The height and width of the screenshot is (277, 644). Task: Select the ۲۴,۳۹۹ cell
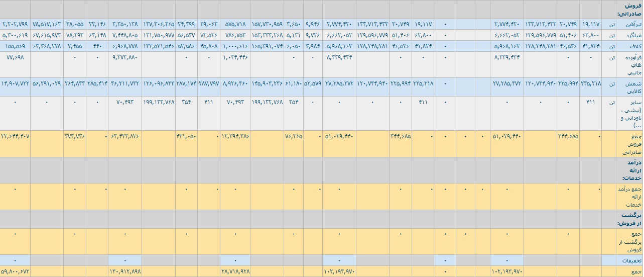point(186,24)
